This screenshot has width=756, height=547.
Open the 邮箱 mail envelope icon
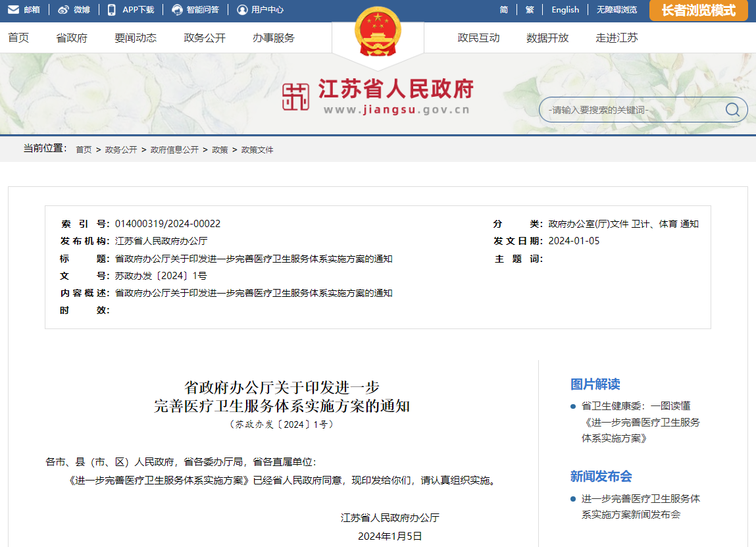[14, 10]
